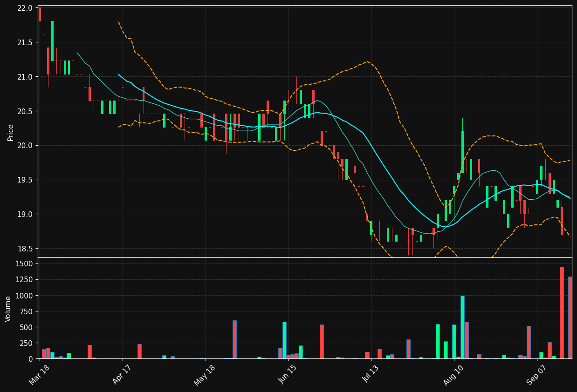Image resolution: width=577 pixels, height=392 pixels.
Task: Click the May 18 date label
Action: (x=205, y=375)
